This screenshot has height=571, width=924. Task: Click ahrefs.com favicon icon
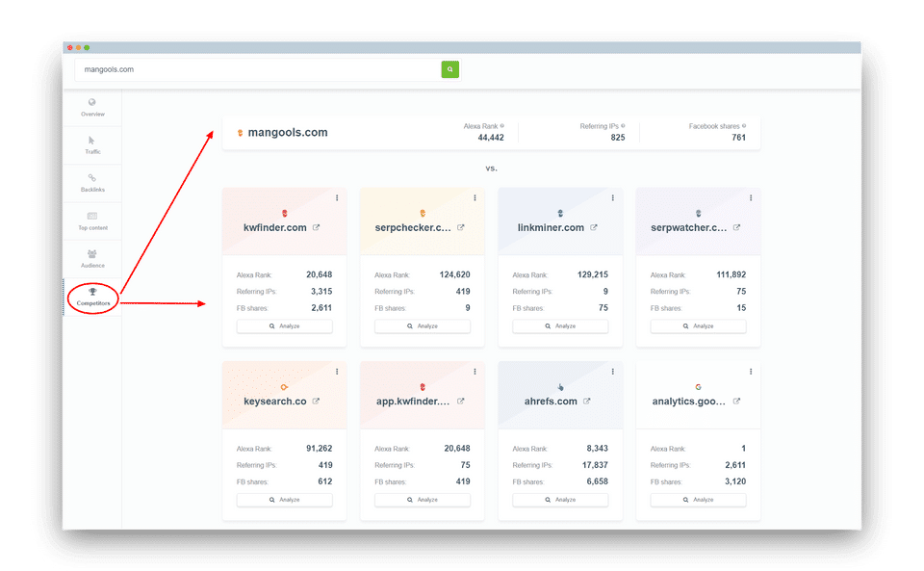pyautogui.click(x=560, y=387)
